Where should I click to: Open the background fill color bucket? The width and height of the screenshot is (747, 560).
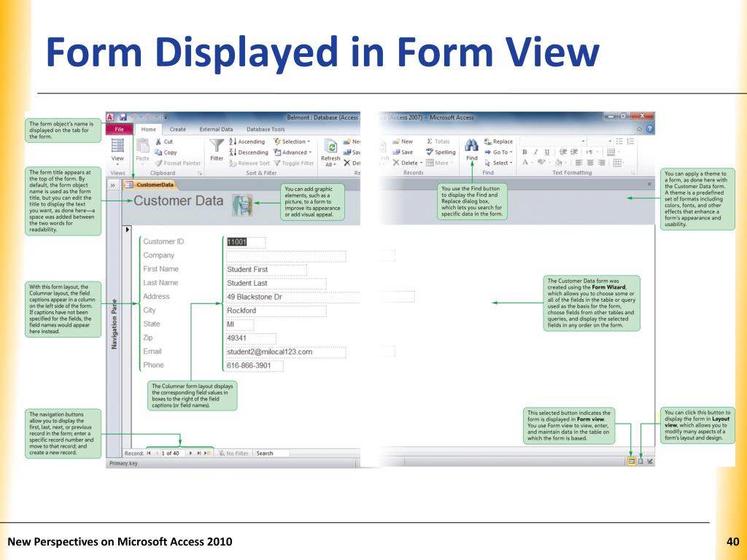pos(560,163)
